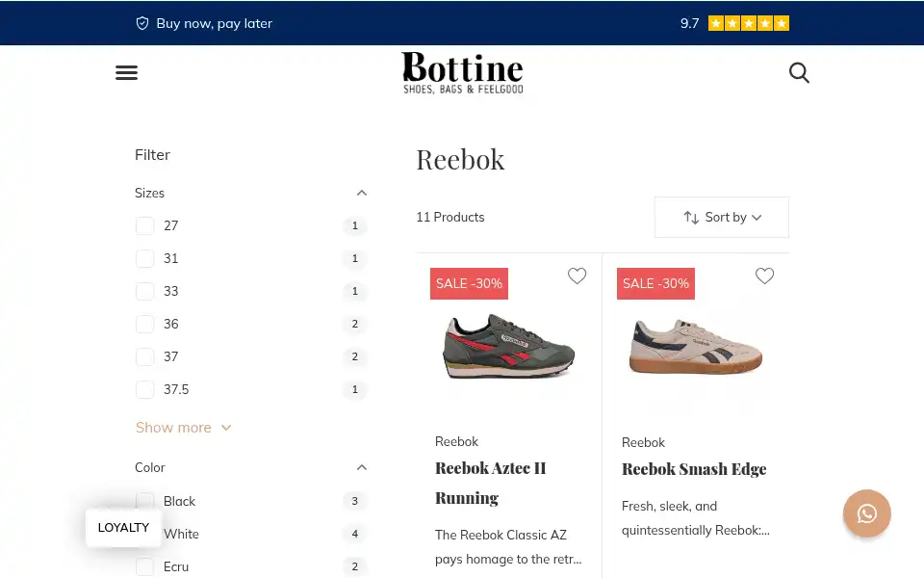Check the Black color checkbox
The height and width of the screenshot is (578, 924).
[145, 501]
